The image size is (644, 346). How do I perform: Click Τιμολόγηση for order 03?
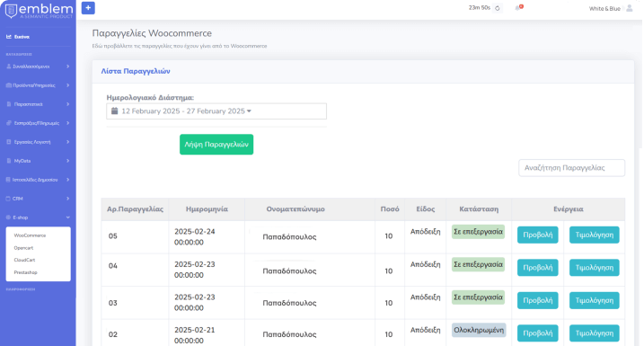tap(595, 300)
